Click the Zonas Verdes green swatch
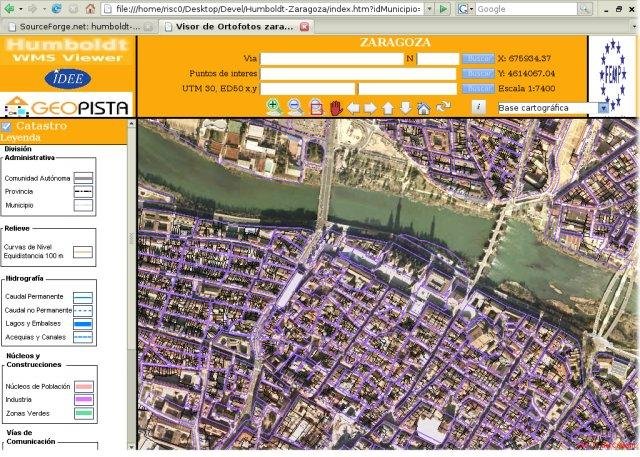This screenshot has height=457, width=640. point(84,413)
